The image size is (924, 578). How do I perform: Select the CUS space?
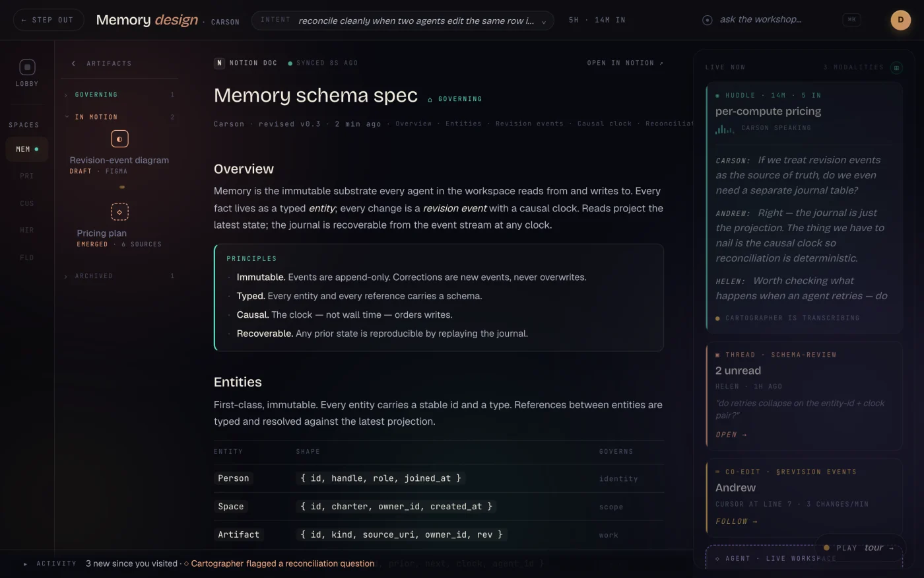point(27,203)
